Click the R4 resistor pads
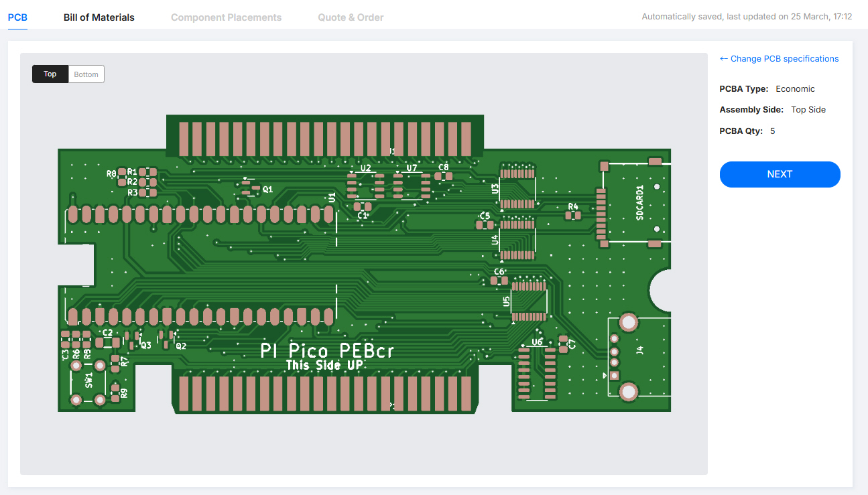The image size is (868, 495). 572,216
